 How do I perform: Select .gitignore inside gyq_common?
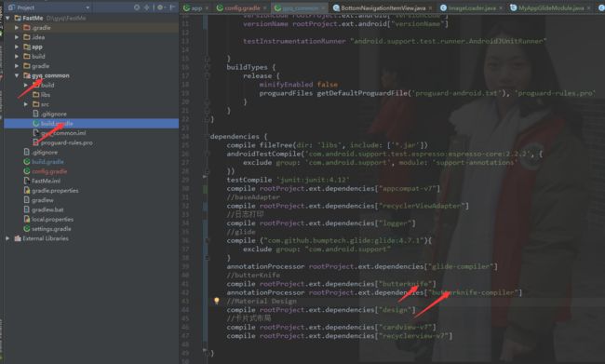point(54,114)
